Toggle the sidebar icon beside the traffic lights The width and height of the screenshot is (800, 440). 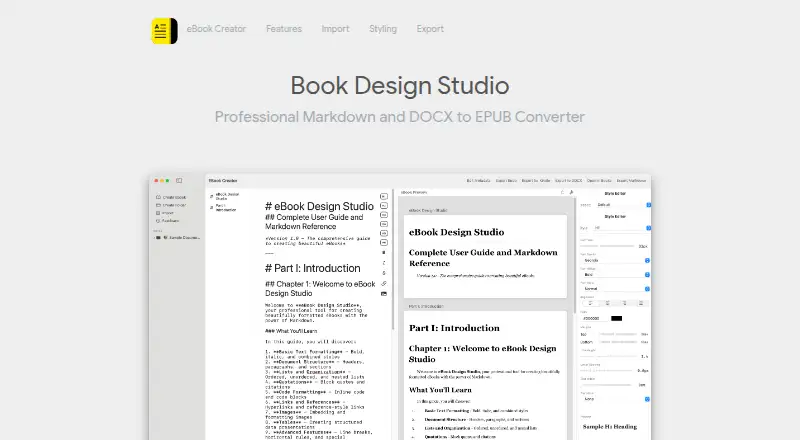[x=179, y=180]
